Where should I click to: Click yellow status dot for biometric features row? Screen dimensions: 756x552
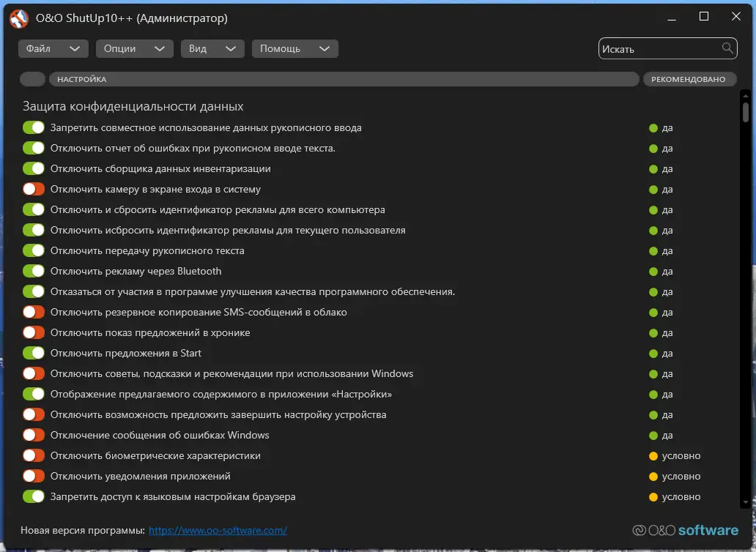coord(653,456)
